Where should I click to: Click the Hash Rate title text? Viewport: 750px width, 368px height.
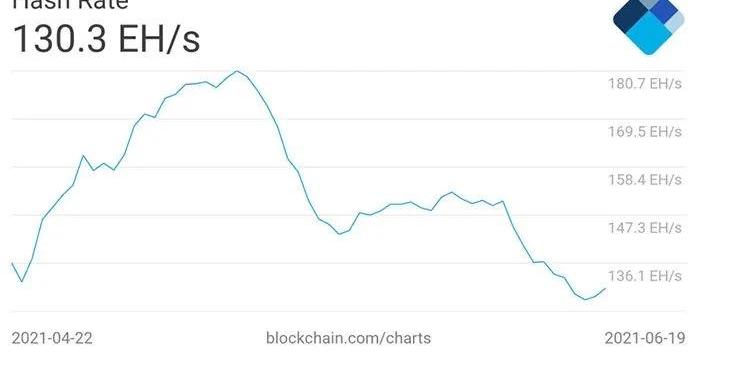point(70,4)
